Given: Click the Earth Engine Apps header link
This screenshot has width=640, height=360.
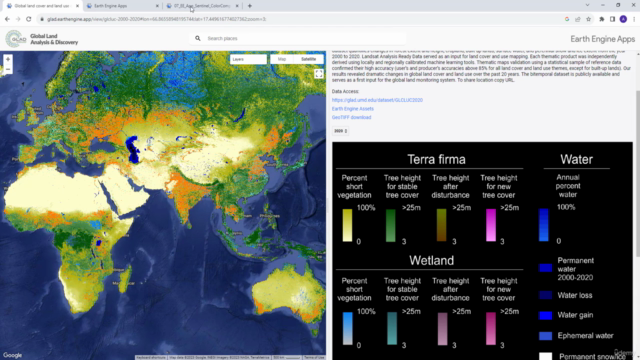Looking at the screenshot, I should [602, 39].
